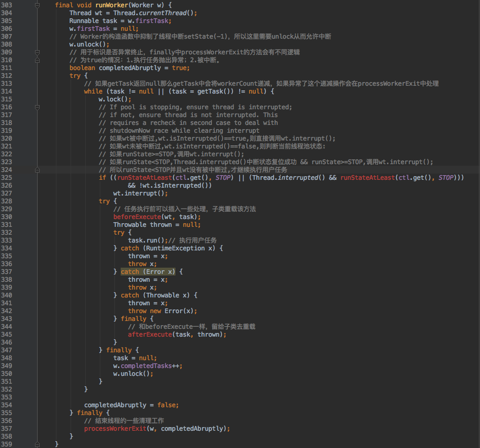Image resolution: width=480 pixels, height=448 pixels.
Task: Click firstTask in the 'Runnable task' line
Action: [x=152, y=21]
